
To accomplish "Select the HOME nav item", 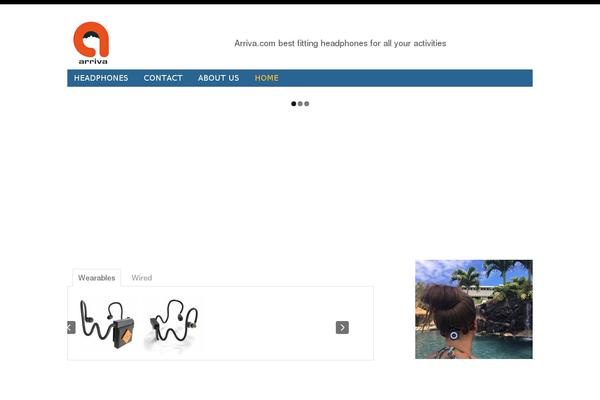I will (267, 78).
